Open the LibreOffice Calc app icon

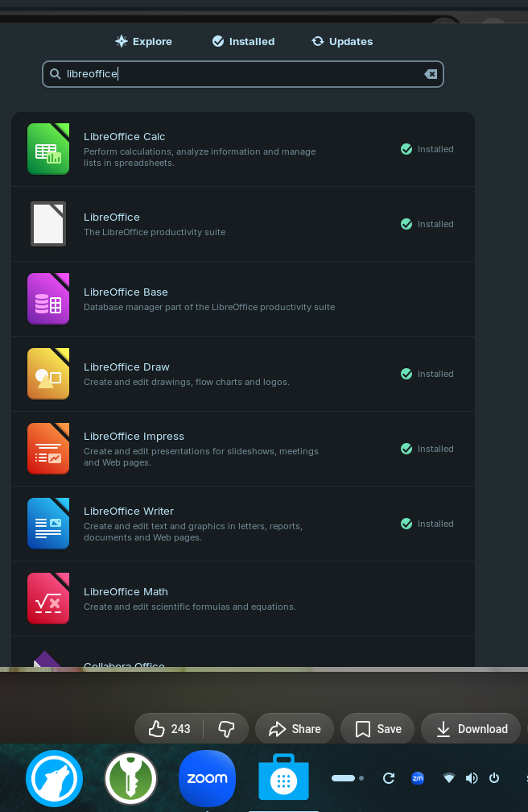point(48,149)
